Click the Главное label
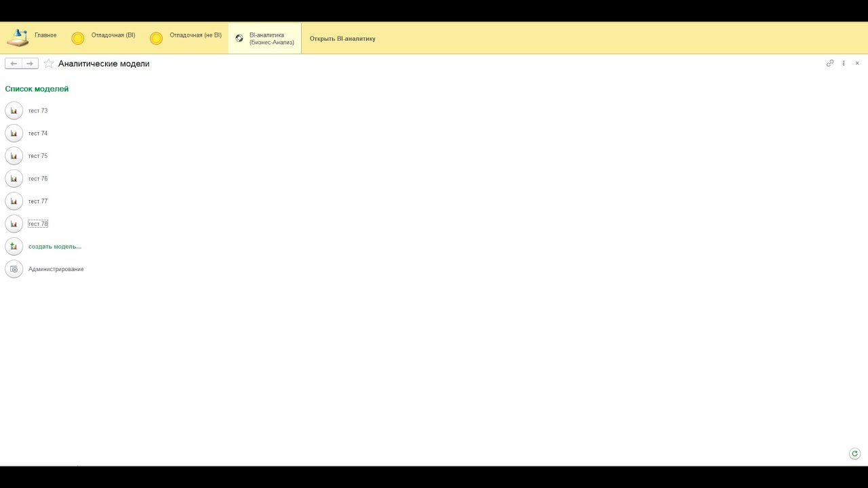The height and width of the screenshot is (488, 868). tap(45, 35)
